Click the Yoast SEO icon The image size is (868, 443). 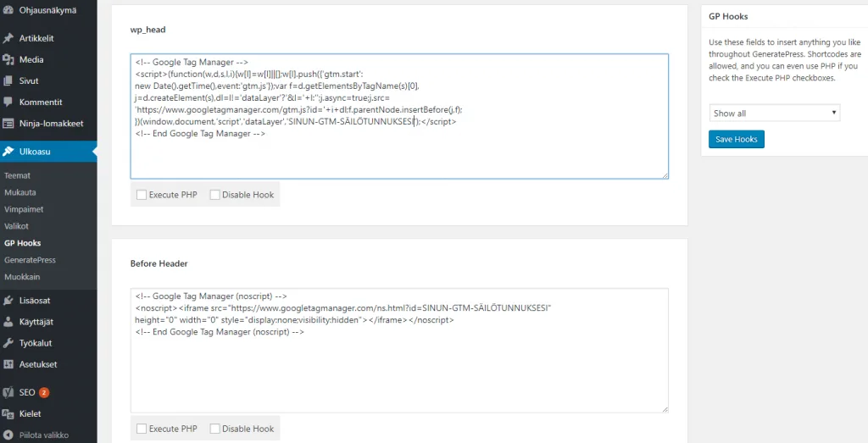tap(8, 392)
